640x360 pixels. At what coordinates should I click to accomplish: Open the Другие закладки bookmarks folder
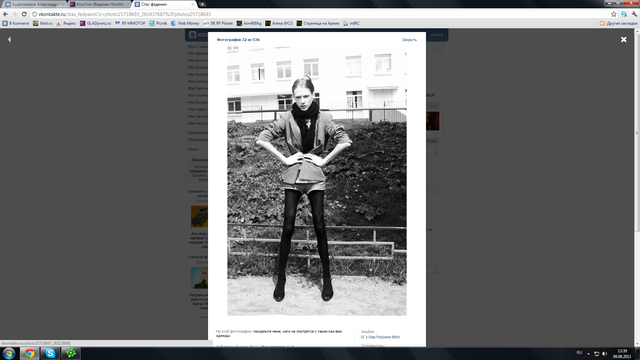tap(618, 23)
